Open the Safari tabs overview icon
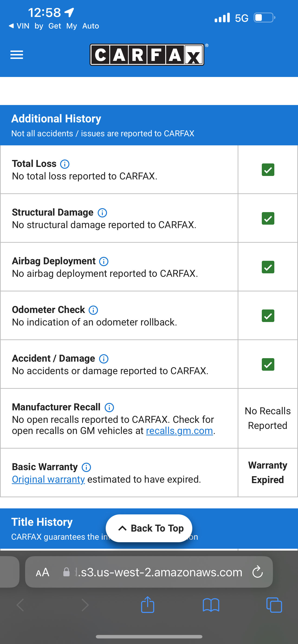The height and width of the screenshot is (644, 298). [x=274, y=605]
